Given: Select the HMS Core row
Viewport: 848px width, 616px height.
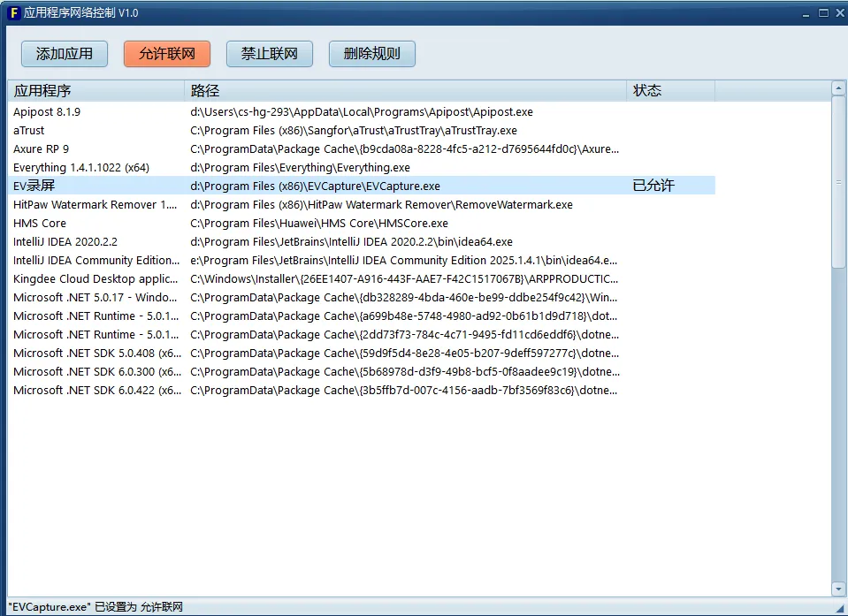Looking at the screenshot, I should 362,224.
